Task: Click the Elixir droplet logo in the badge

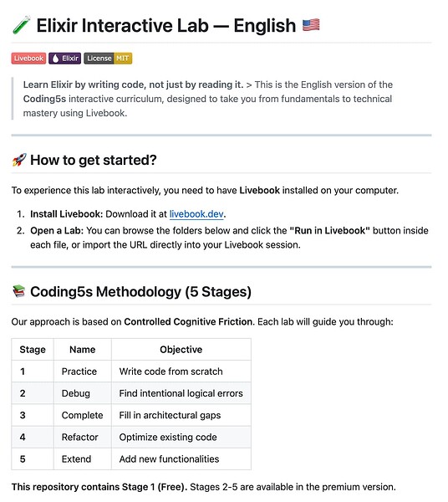Action: (x=56, y=59)
